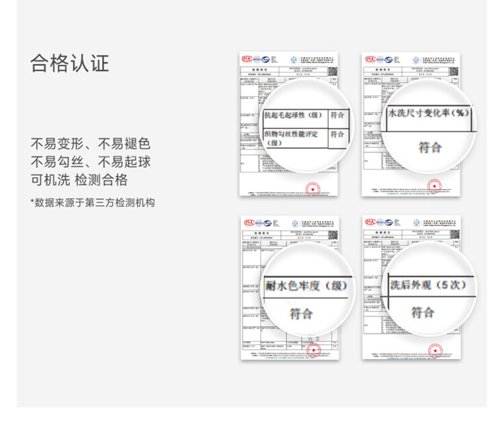Click the QR code on top-right certificate
Screen dimensions: 504x425
point(453,72)
